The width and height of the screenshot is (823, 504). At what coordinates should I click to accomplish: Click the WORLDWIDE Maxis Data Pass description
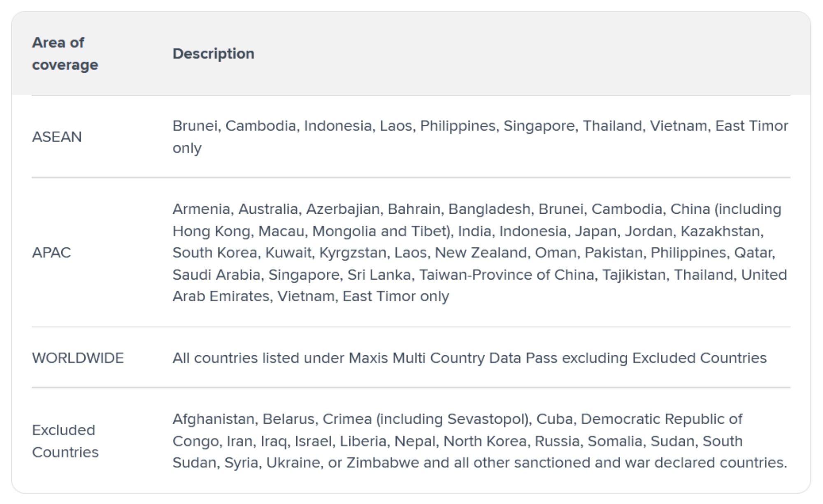tap(469, 358)
